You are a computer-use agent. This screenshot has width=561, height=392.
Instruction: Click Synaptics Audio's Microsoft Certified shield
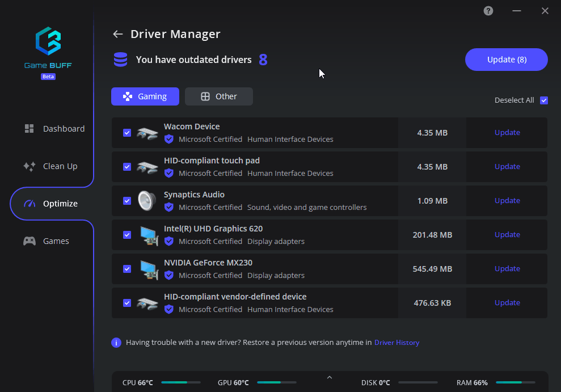(x=169, y=207)
